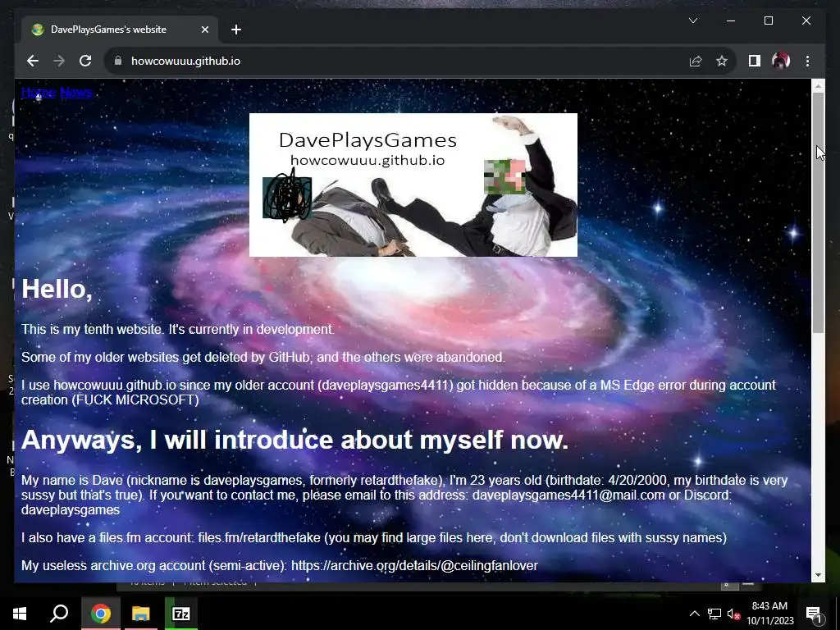This screenshot has width=840, height=630.
Task: Open 7-Zip from the taskbar
Action: (x=181, y=614)
